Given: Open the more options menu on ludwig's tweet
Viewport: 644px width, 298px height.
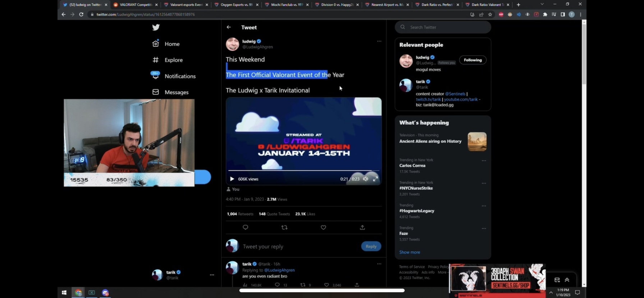Looking at the screenshot, I should point(379,41).
